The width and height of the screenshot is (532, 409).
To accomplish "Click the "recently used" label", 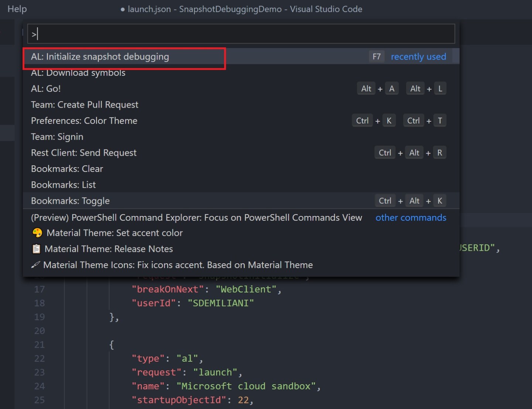I will tap(418, 57).
